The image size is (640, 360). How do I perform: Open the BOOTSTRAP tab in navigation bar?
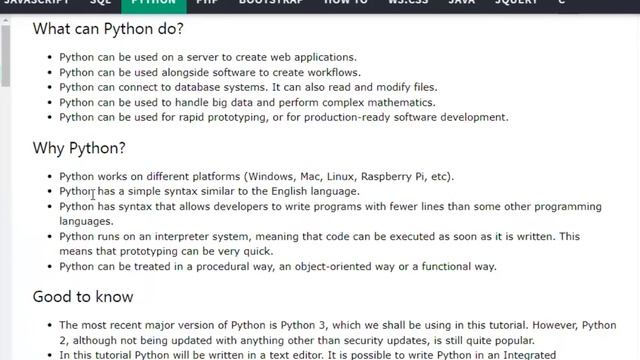pyautogui.click(x=271, y=3)
